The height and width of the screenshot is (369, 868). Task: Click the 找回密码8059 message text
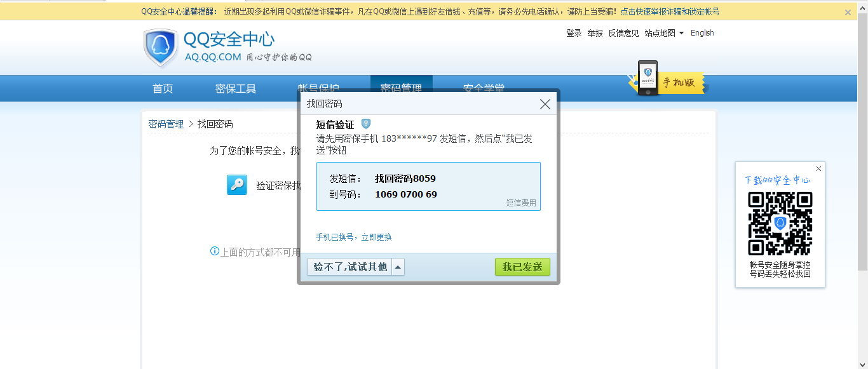pyautogui.click(x=405, y=178)
